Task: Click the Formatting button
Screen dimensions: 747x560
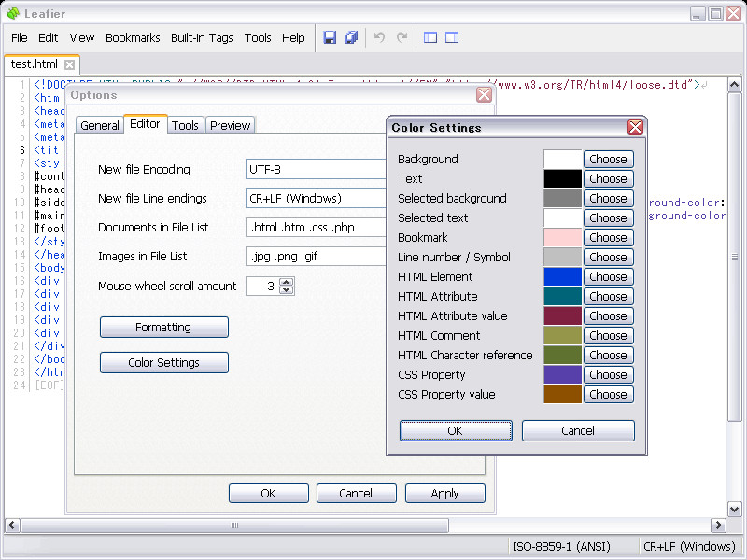Action: pos(163,328)
